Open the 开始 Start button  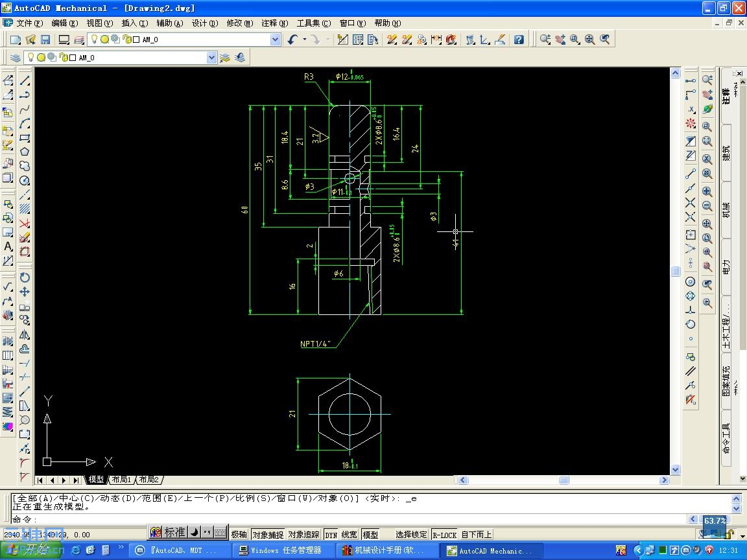[31, 550]
